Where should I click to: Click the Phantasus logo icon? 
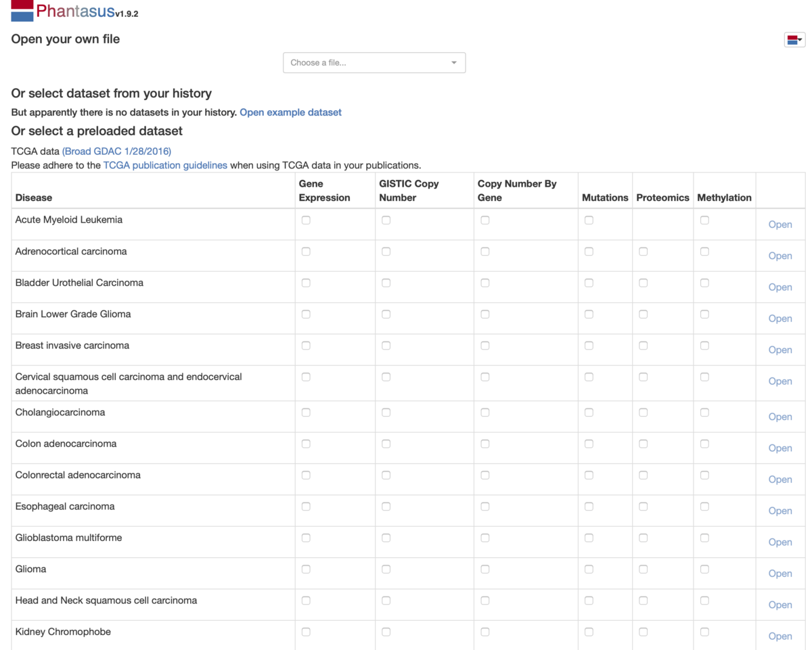(x=22, y=11)
